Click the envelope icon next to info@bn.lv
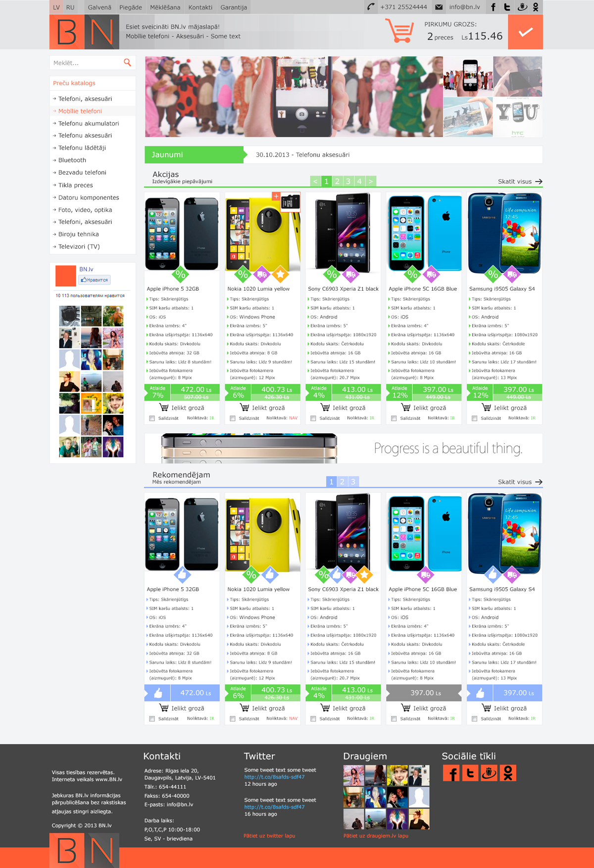 click(439, 7)
